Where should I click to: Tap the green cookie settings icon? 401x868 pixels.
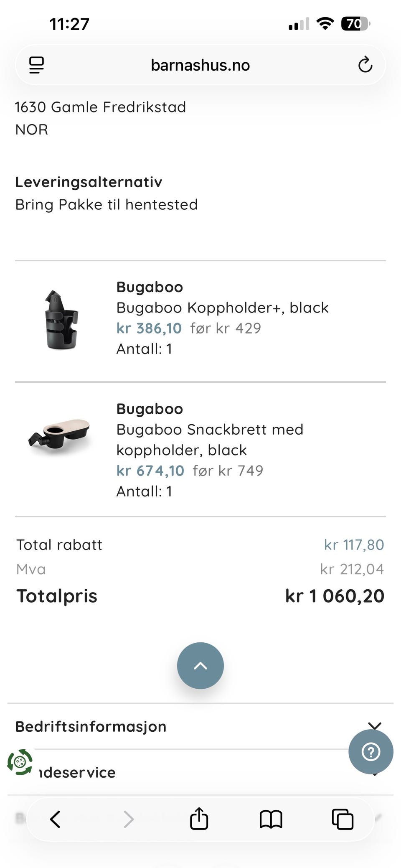tap(20, 762)
